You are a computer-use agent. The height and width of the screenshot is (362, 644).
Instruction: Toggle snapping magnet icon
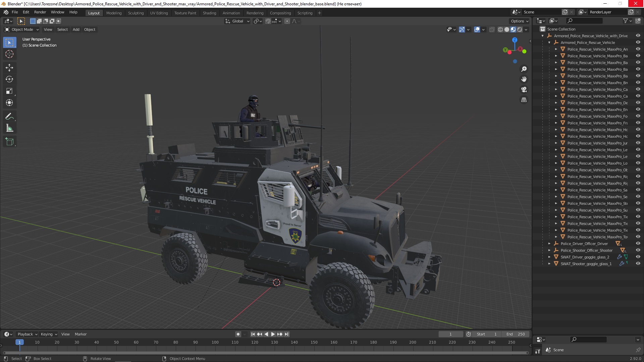pyautogui.click(x=268, y=21)
